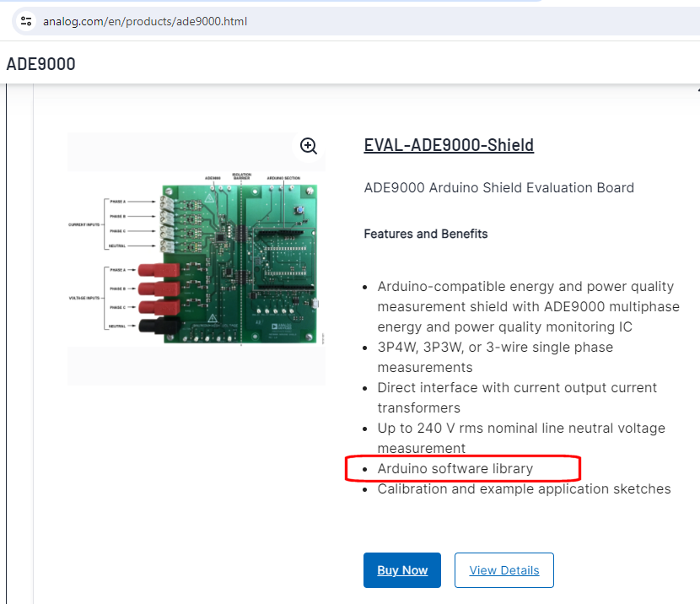
Task: Click the View Details button
Action: [x=503, y=570]
